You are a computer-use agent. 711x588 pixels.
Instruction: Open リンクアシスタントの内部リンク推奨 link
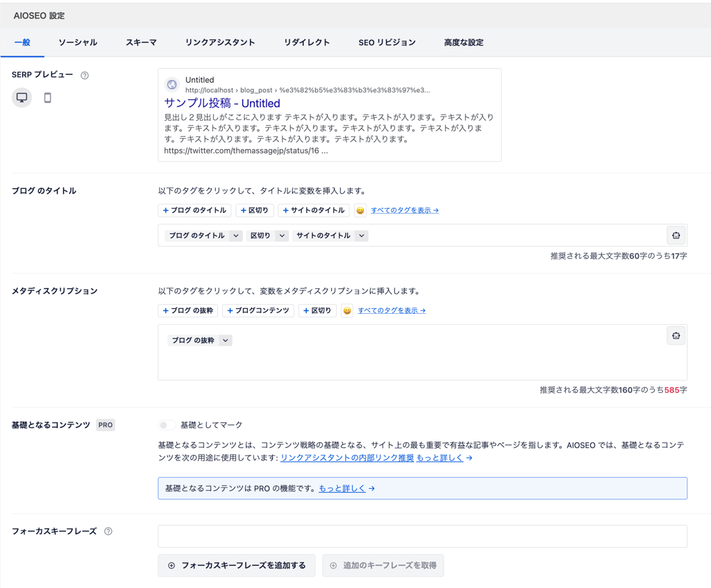tap(347, 458)
